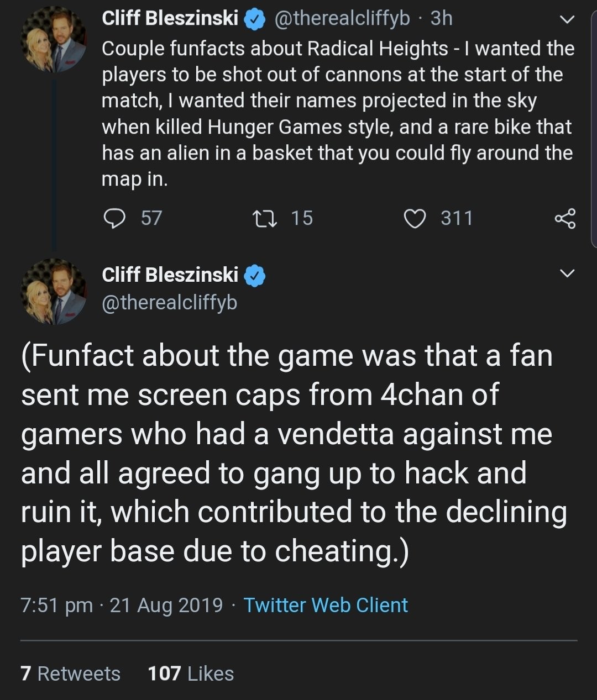Open profile picture on the second tweet
Viewport: 597px width, 700px height.
click(x=53, y=291)
